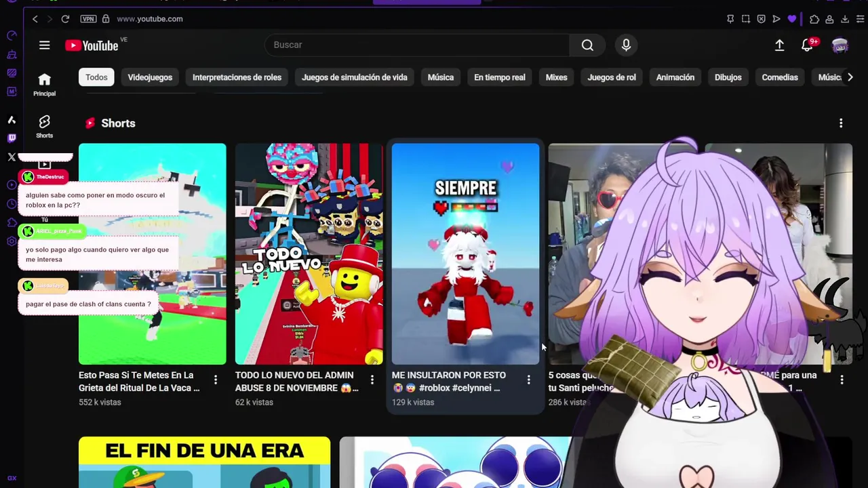
Task: Select Interpretaciones de roles chip
Action: point(237,77)
